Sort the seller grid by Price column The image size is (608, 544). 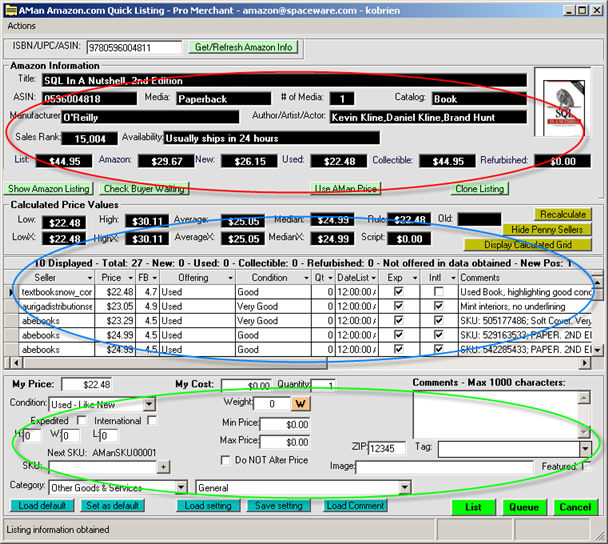pyautogui.click(x=110, y=277)
